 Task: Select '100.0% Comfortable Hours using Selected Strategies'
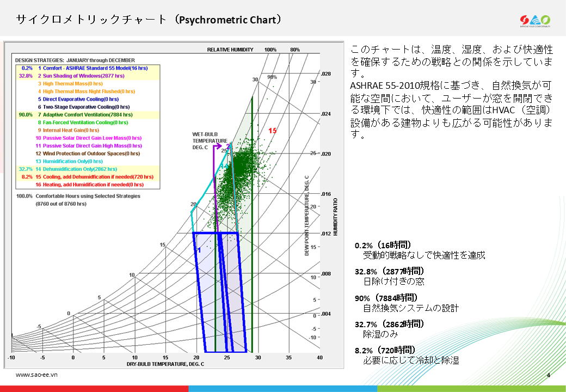click(78, 196)
